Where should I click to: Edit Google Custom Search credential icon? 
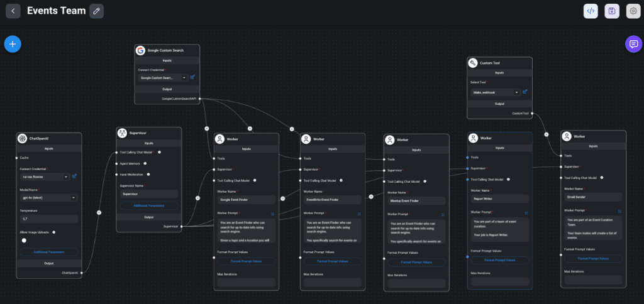click(x=192, y=77)
